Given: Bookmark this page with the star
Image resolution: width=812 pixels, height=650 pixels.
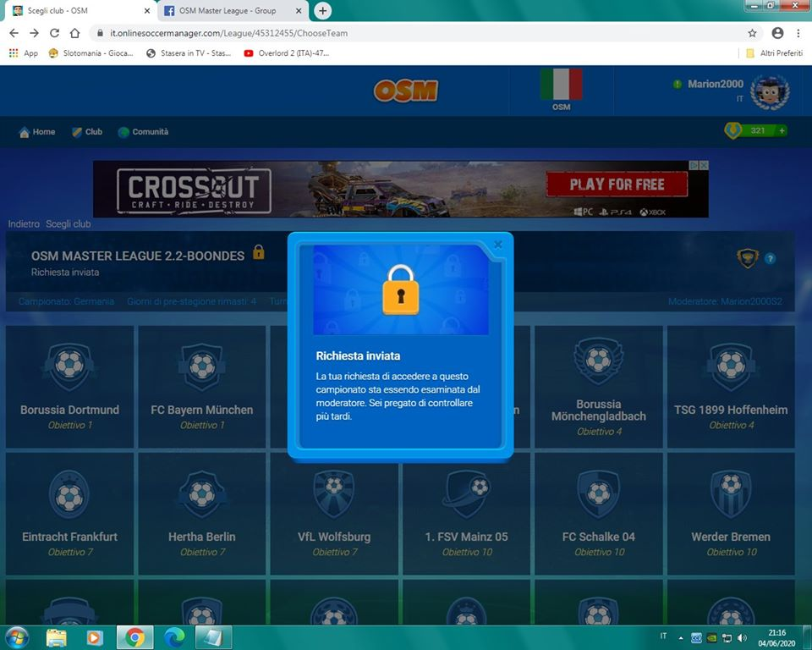Looking at the screenshot, I should click(x=752, y=33).
